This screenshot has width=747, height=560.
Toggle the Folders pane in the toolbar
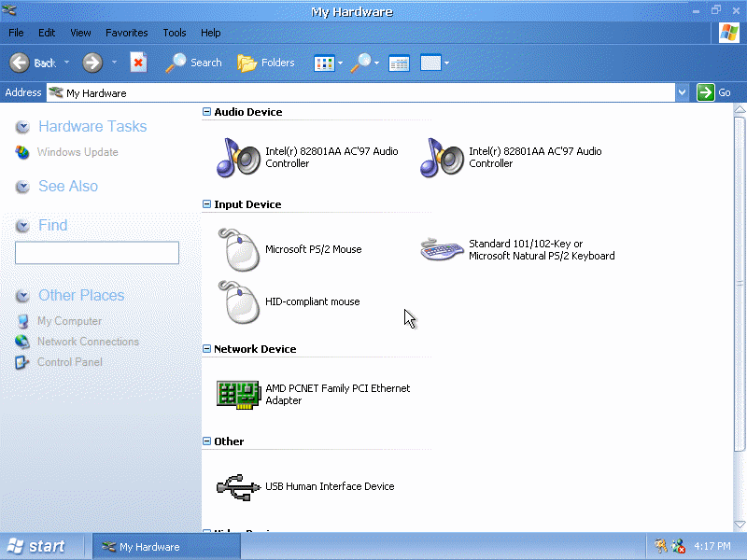266,63
